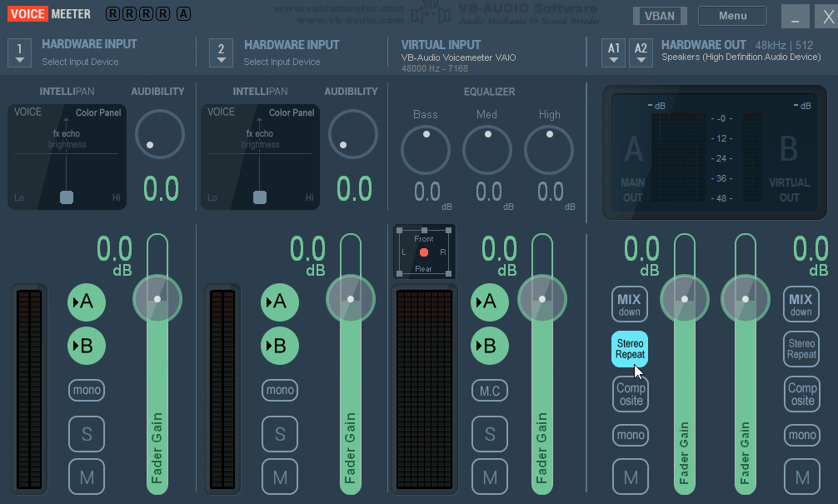Image resolution: width=838 pixels, height=504 pixels.
Task: Toggle the M.C button on Virtual Input
Action: [490, 391]
